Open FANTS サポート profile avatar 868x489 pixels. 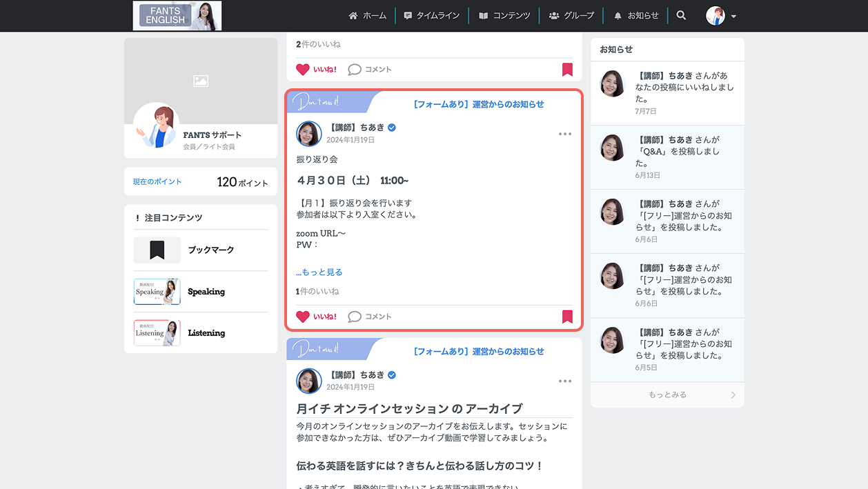(157, 126)
